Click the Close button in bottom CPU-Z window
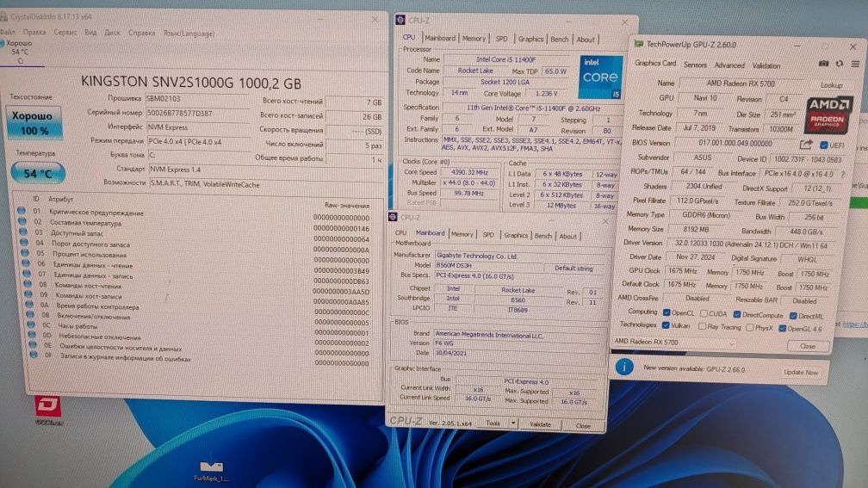 (x=582, y=425)
